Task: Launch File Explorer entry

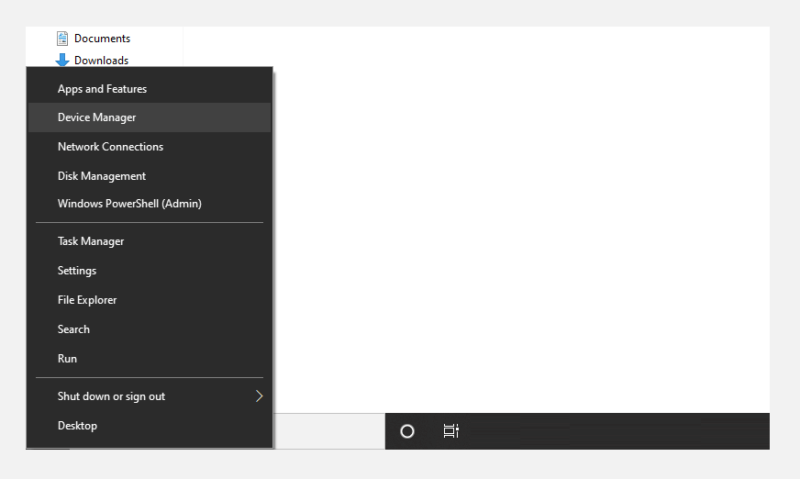Action: (x=149, y=300)
